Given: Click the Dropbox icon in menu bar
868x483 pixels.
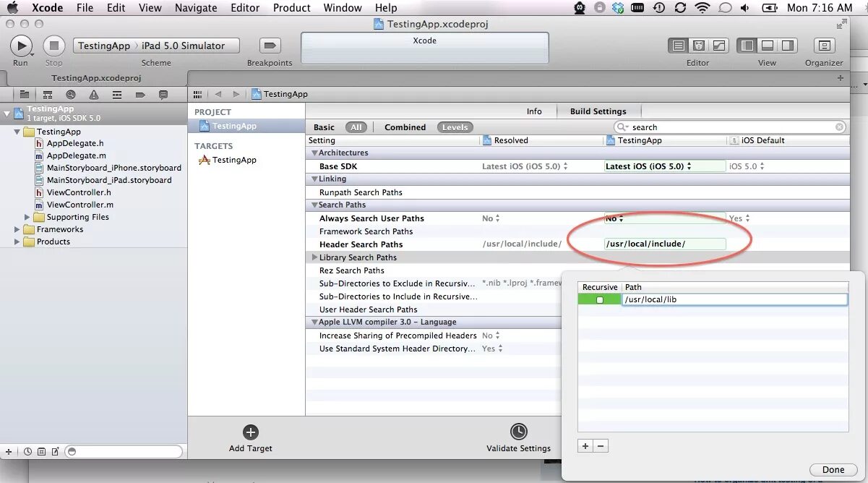Looking at the screenshot, I should pyautogui.click(x=617, y=8).
